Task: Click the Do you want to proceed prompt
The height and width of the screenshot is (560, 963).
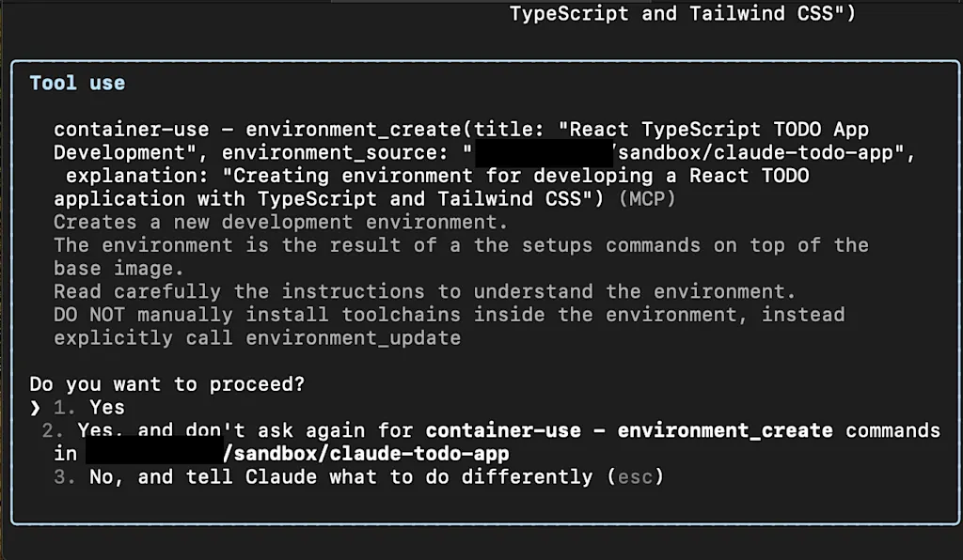Action: 167,384
